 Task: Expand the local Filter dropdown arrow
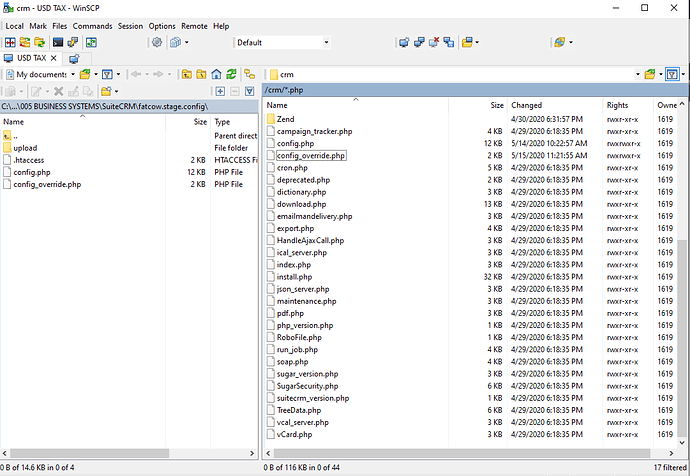118,74
